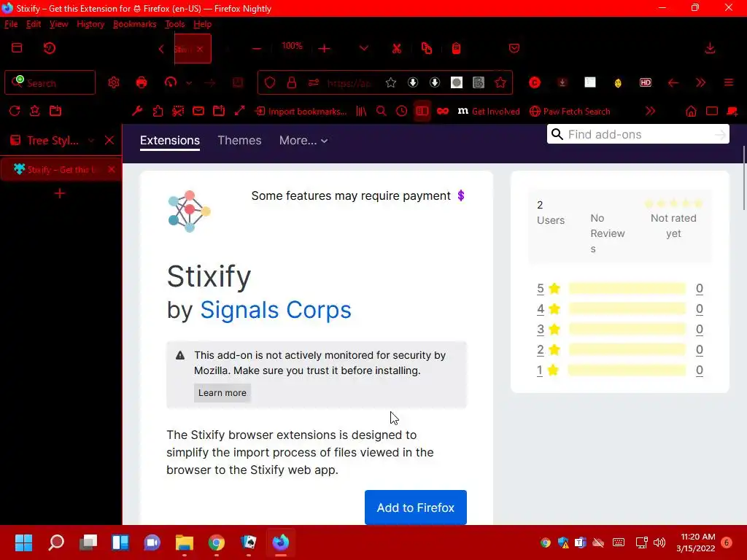The width and height of the screenshot is (747, 560).
Task: Switch to the Themes tab
Action: point(239,141)
